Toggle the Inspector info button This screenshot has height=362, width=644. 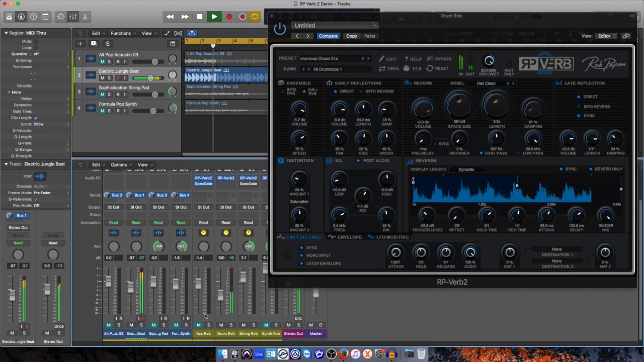tap(21, 17)
